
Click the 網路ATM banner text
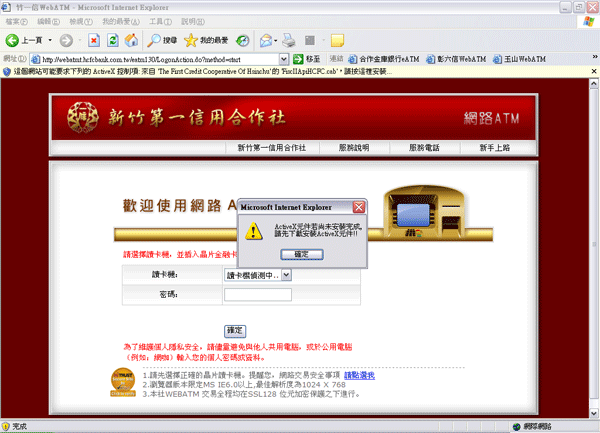click(491, 118)
